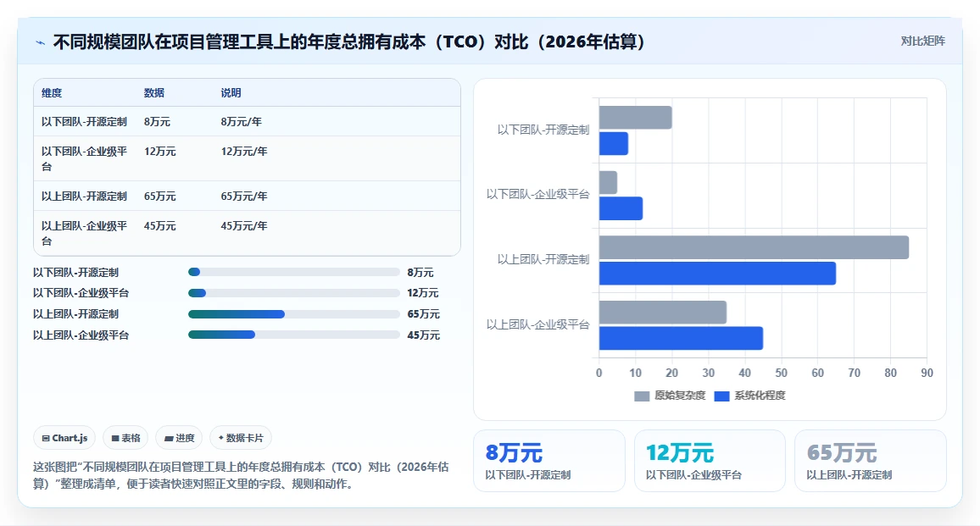This screenshot has width=980, height=526.
Task: Select the 数据卡片 tag chip
Action: pyautogui.click(x=241, y=438)
